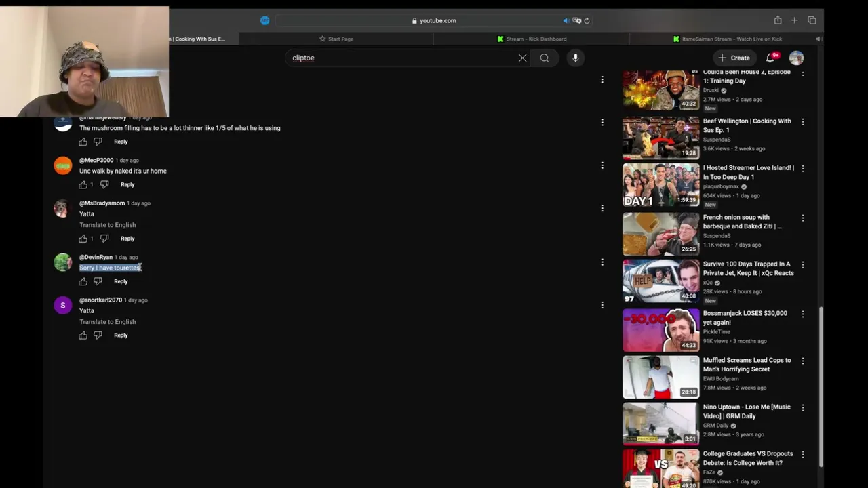Open College Graduates VS Dropouts title

tap(748, 458)
